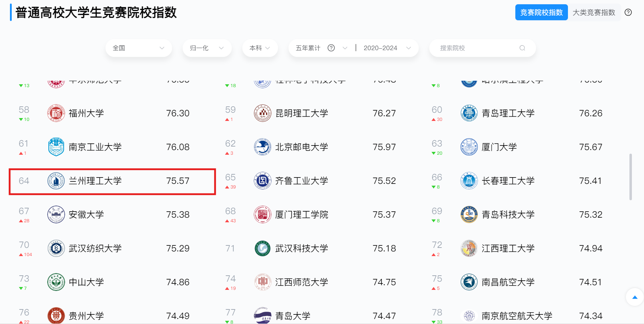Click 青岛理工大学 logo icon
The height and width of the screenshot is (324, 644).
(x=469, y=113)
